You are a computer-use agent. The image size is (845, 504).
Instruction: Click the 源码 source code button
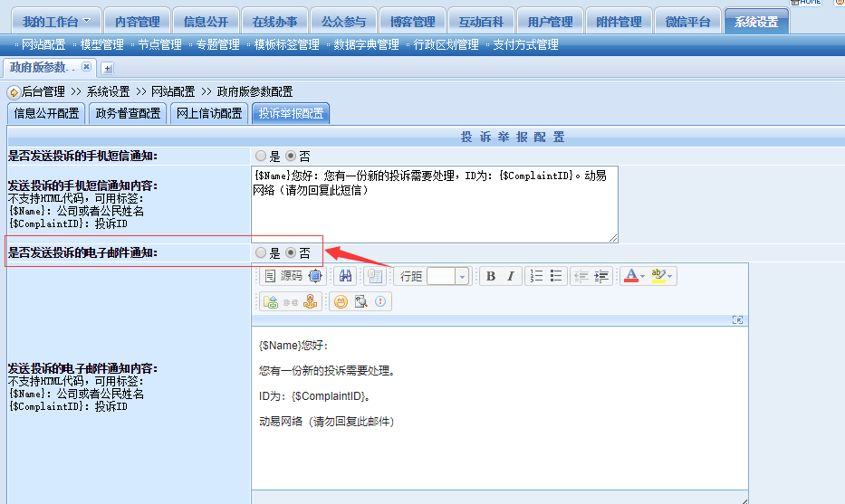pos(283,276)
